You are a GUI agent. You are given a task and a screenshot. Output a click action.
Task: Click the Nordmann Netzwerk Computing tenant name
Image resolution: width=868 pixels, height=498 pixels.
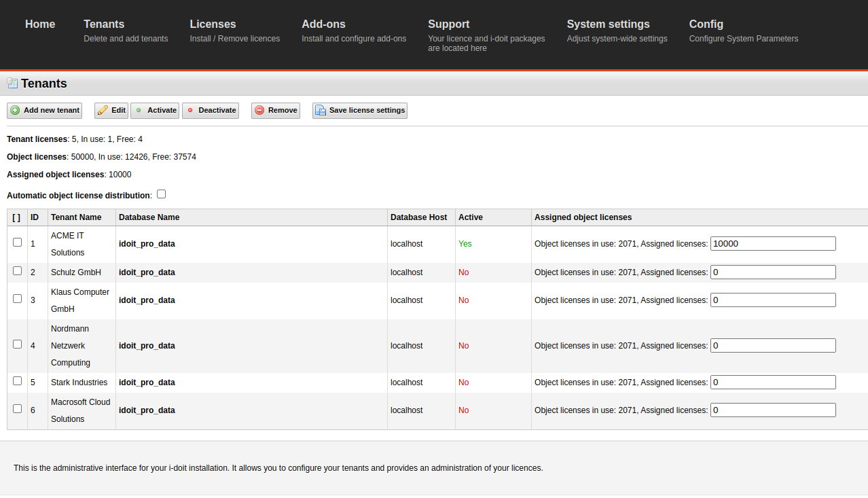pyautogui.click(x=71, y=346)
